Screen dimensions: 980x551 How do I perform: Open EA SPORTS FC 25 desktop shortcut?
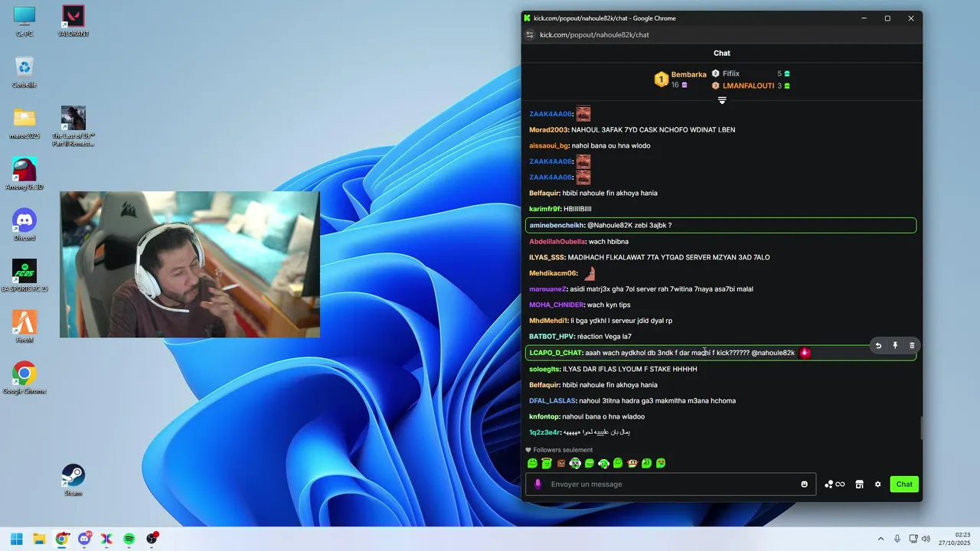pos(24,275)
